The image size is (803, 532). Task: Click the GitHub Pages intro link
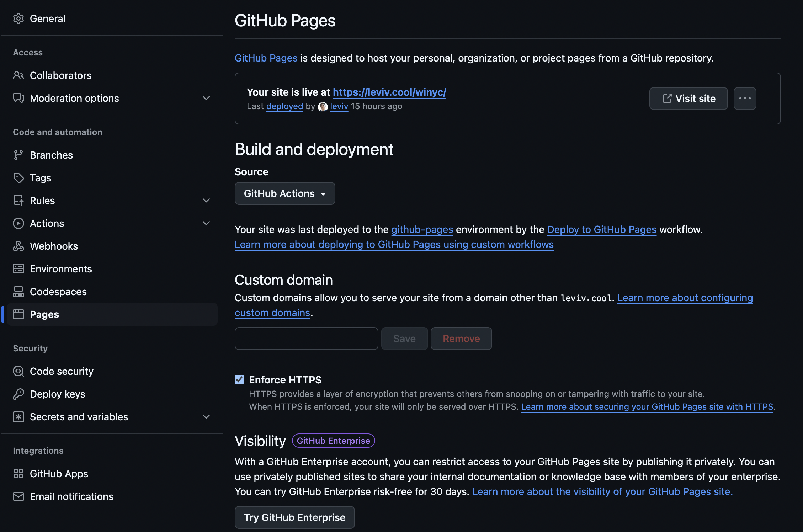point(266,58)
